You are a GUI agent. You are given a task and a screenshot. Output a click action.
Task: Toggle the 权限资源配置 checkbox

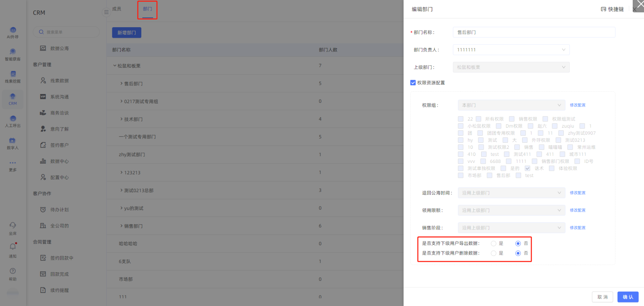click(x=413, y=83)
